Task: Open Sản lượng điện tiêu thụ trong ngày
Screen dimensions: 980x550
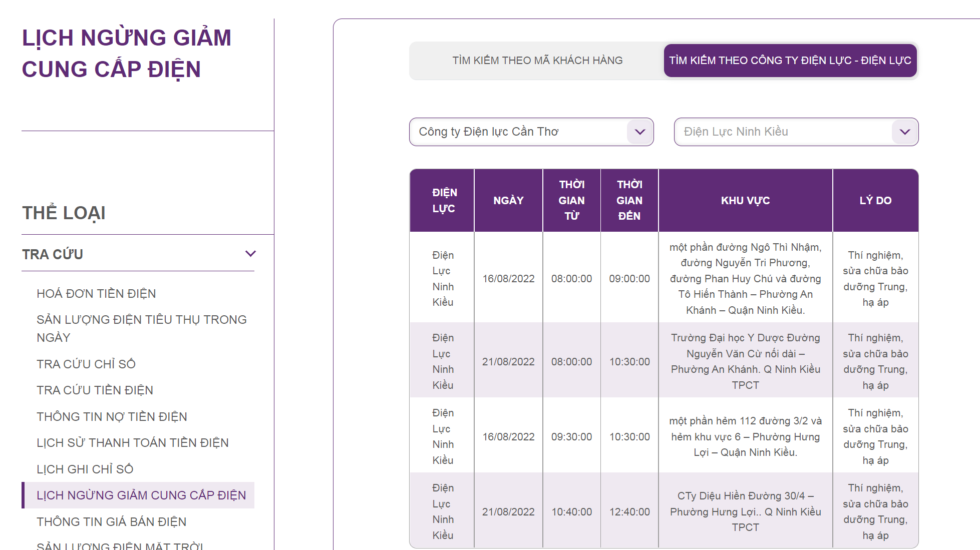Action: point(141,328)
